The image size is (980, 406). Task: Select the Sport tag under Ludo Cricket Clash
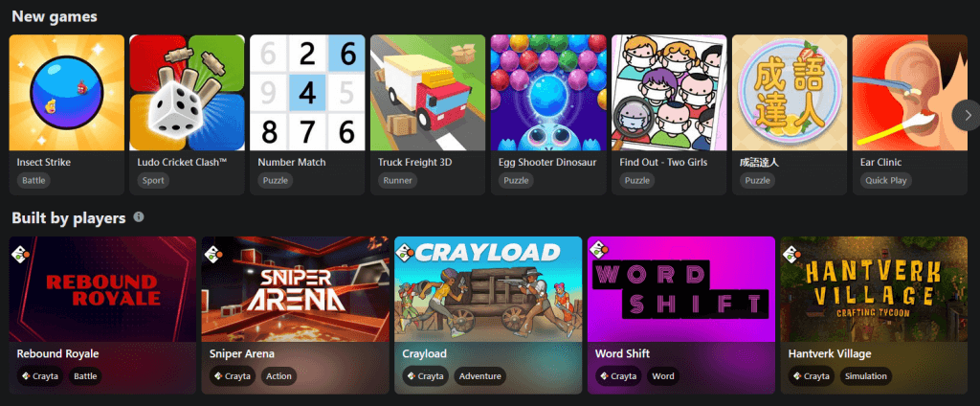coord(153,181)
